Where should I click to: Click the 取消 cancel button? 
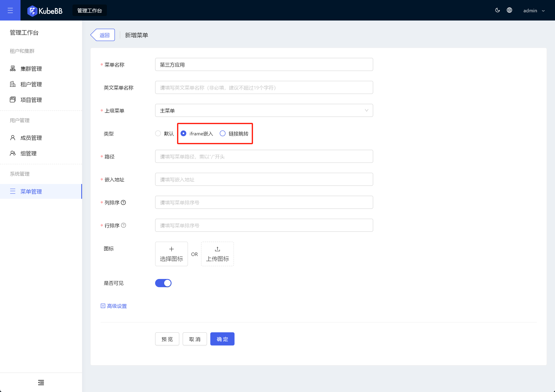(195, 339)
